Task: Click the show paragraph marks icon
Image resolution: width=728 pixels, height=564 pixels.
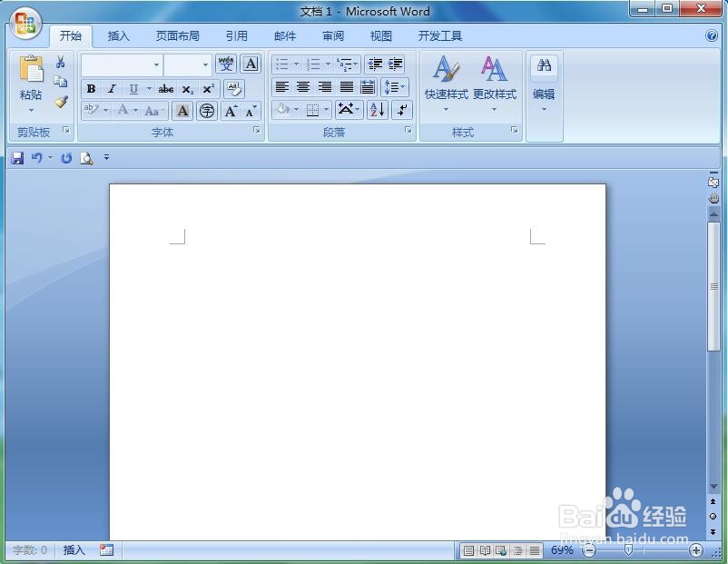Action: click(x=401, y=110)
